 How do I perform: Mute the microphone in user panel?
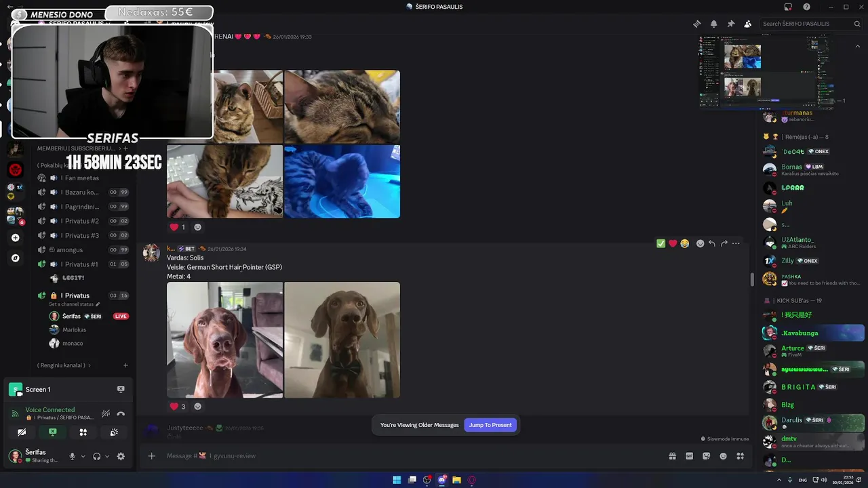[72, 456]
